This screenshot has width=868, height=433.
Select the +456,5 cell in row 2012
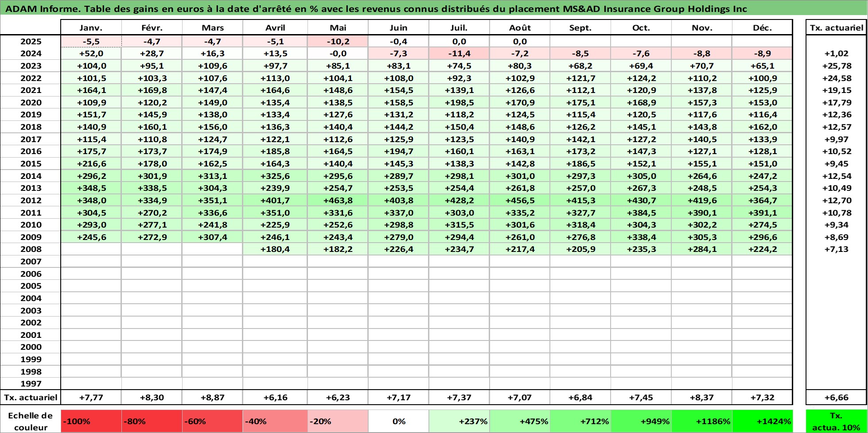(x=520, y=201)
